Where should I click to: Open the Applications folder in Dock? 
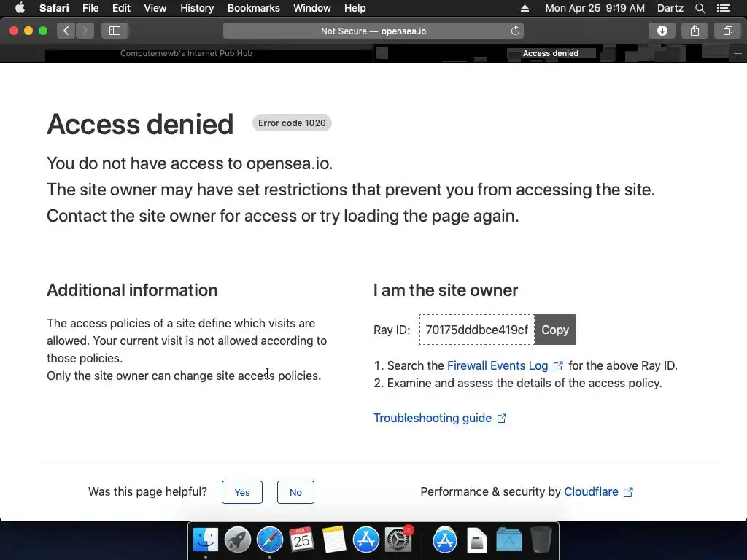[x=508, y=540]
